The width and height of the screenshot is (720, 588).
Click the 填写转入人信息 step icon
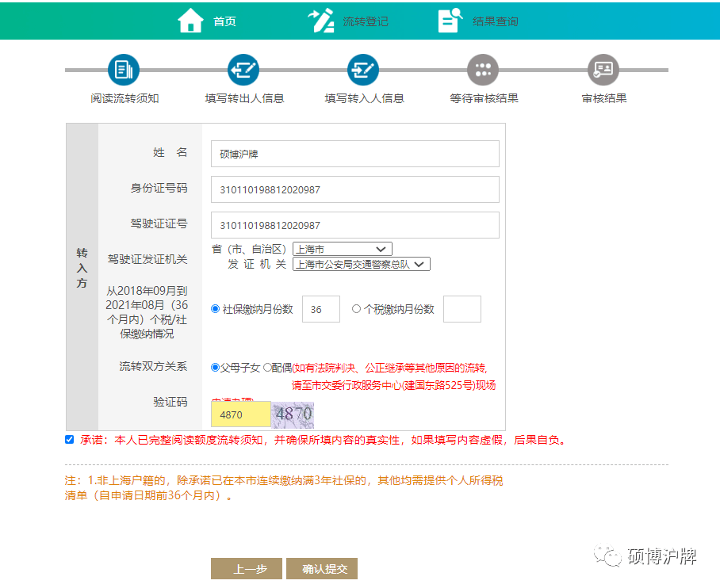tap(362, 69)
